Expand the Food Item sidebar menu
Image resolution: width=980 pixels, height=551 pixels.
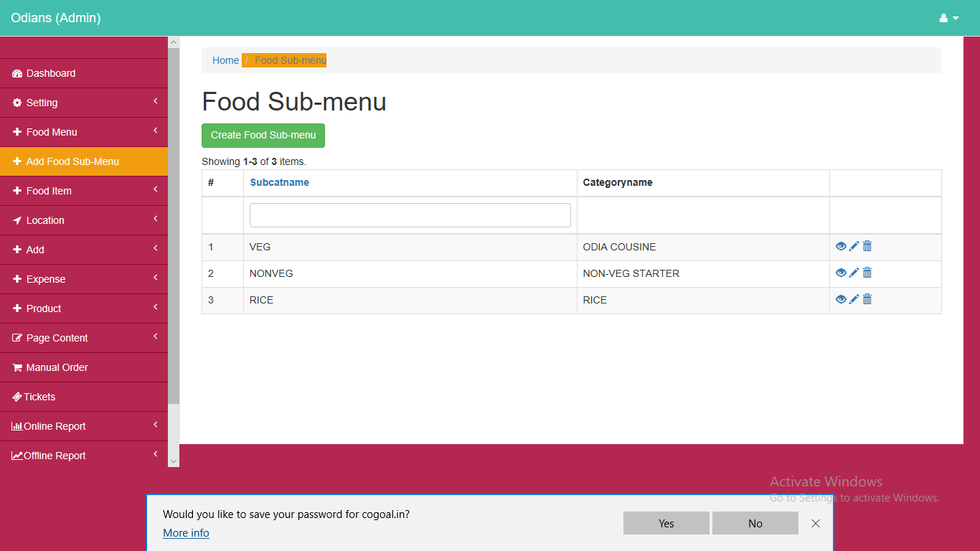pos(83,191)
